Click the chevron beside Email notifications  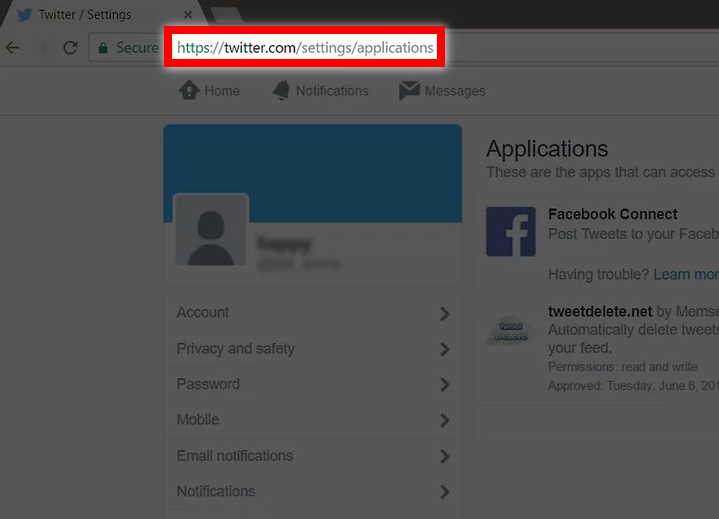(x=444, y=456)
